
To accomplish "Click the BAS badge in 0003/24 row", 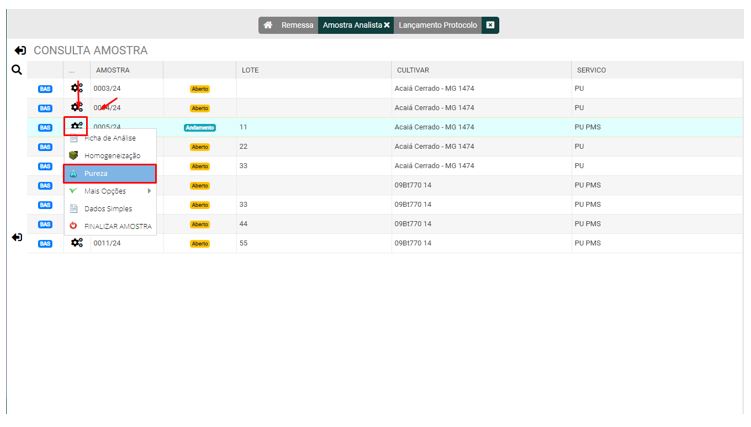I will click(45, 89).
